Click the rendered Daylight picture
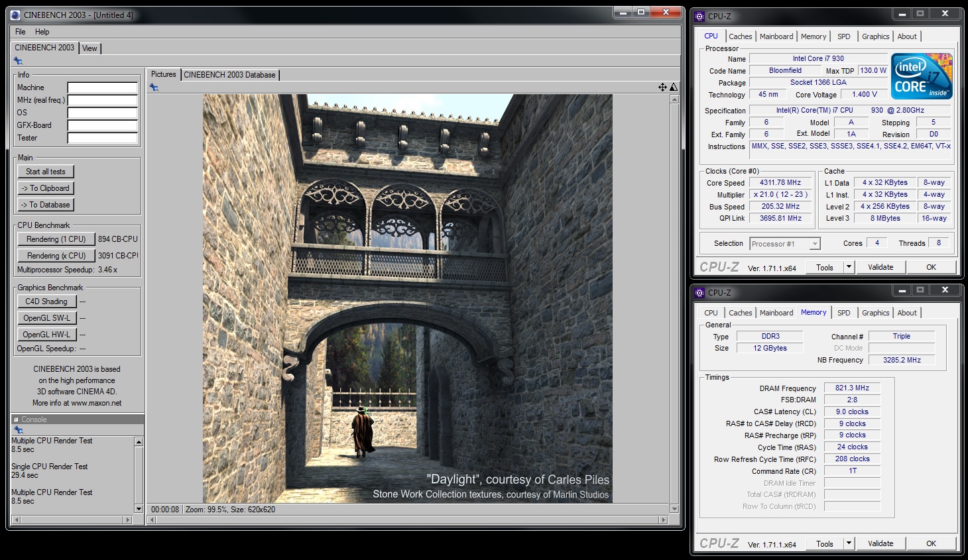This screenshot has width=968, height=560. point(408,298)
